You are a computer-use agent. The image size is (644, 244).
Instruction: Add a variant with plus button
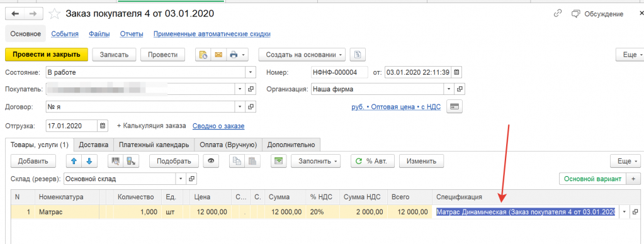point(633,179)
